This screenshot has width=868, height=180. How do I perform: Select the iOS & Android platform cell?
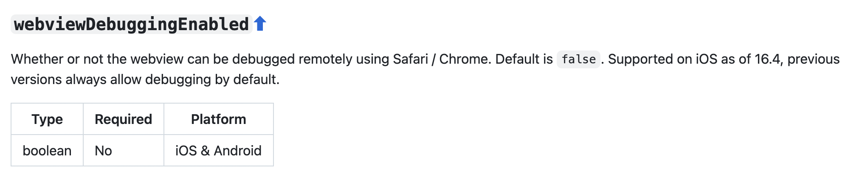219,151
